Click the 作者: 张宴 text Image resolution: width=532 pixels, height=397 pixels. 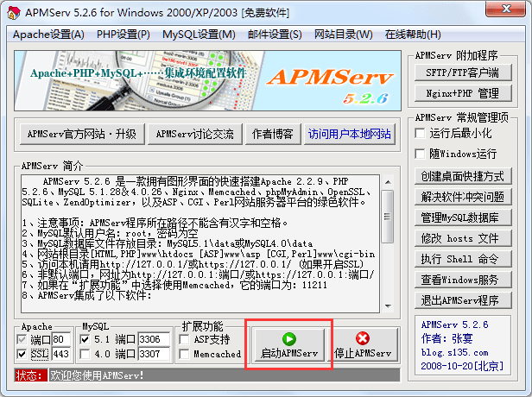tap(446, 338)
